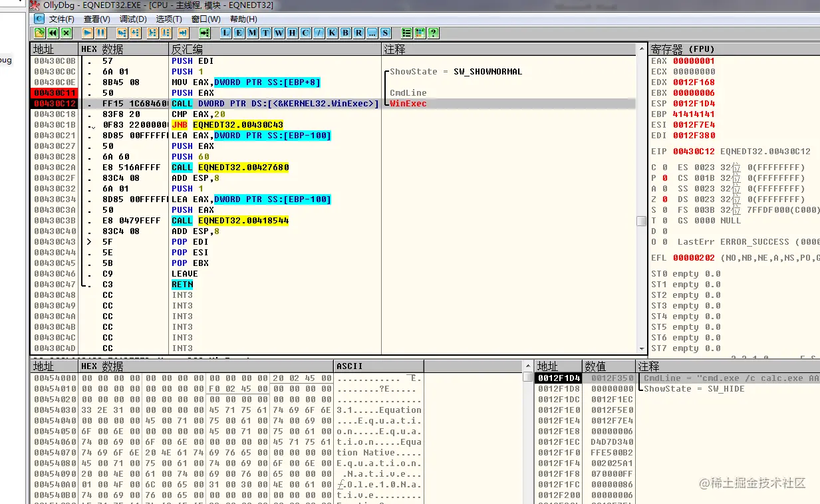Click the EFL value 00000202
Viewport: 820px width, 504px height.
[x=694, y=258]
